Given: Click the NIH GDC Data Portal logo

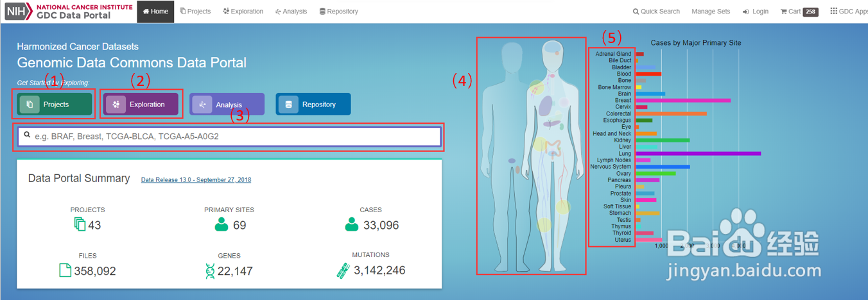Looking at the screenshot, I should coord(67,12).
